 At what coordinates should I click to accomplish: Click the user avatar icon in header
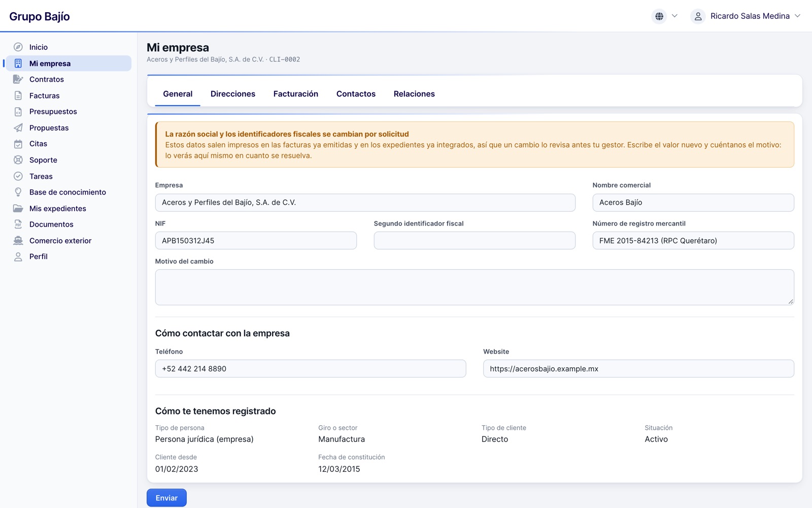[698, 16]
